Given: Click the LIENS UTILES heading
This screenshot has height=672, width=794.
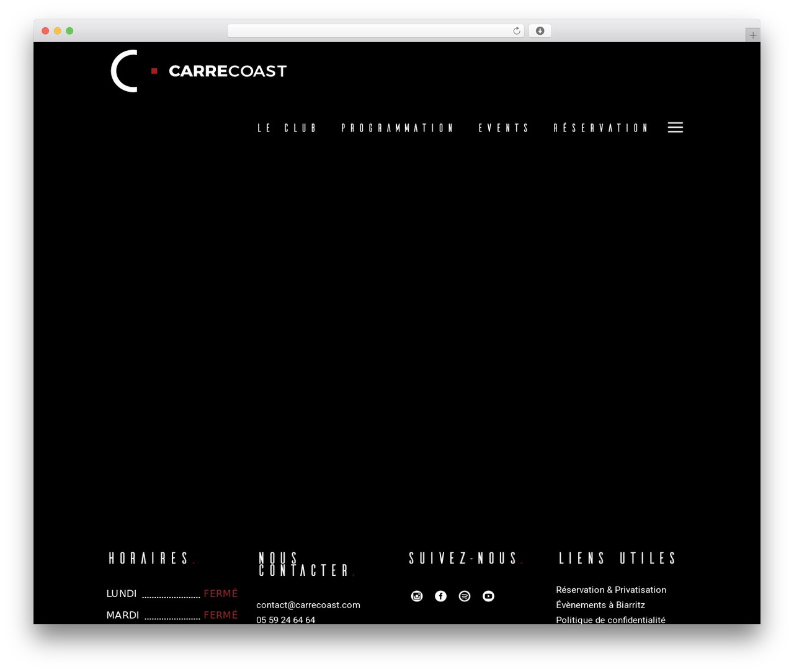Looking at the screenshot, I should click(x=618, y=559).
